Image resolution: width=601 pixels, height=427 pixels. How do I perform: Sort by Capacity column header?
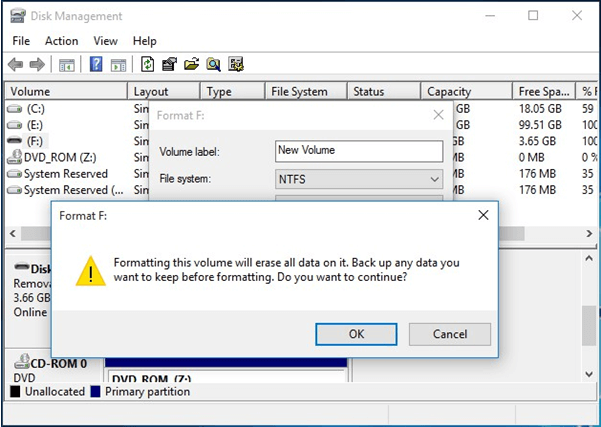(x=466, y=92)
